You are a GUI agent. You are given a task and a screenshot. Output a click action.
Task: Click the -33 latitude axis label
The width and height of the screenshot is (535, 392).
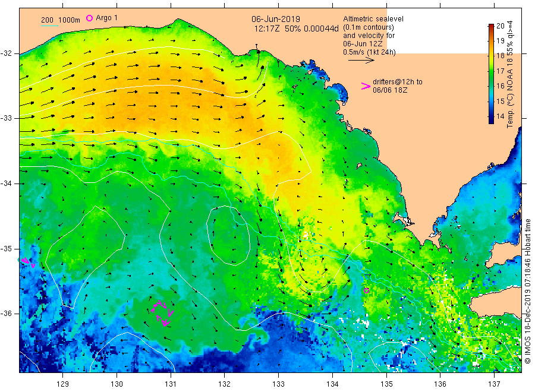tap(6, 118)
